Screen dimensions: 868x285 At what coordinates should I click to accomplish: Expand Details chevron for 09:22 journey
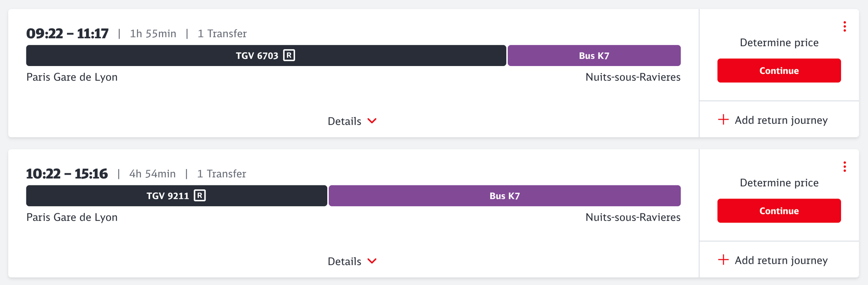click(372, 121)
